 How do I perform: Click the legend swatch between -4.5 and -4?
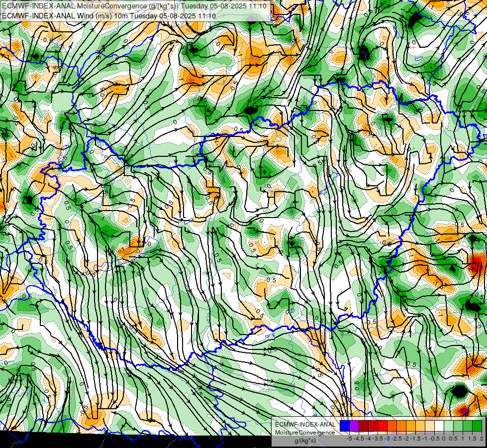[x=364, y=426]
